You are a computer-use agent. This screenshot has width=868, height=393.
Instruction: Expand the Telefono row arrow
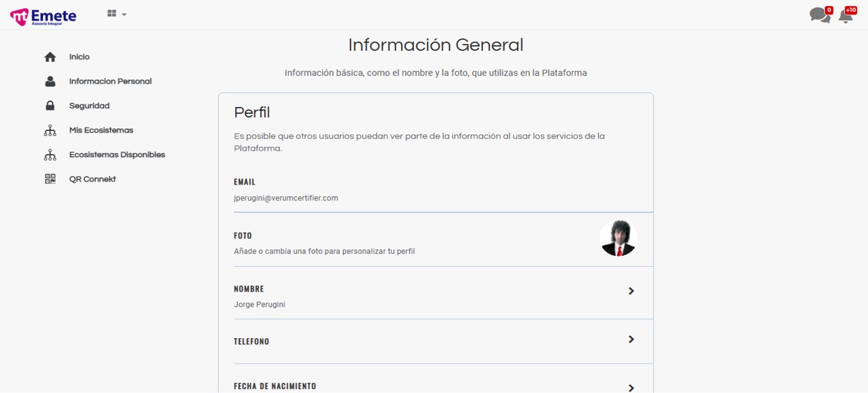(x=631, y=340)
